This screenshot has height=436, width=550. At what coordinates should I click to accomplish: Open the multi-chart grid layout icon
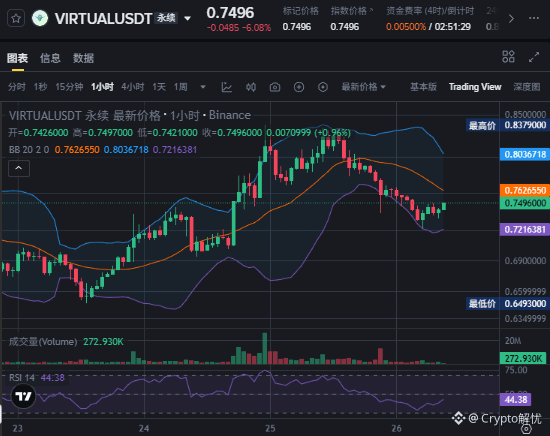tap(508, 56)
